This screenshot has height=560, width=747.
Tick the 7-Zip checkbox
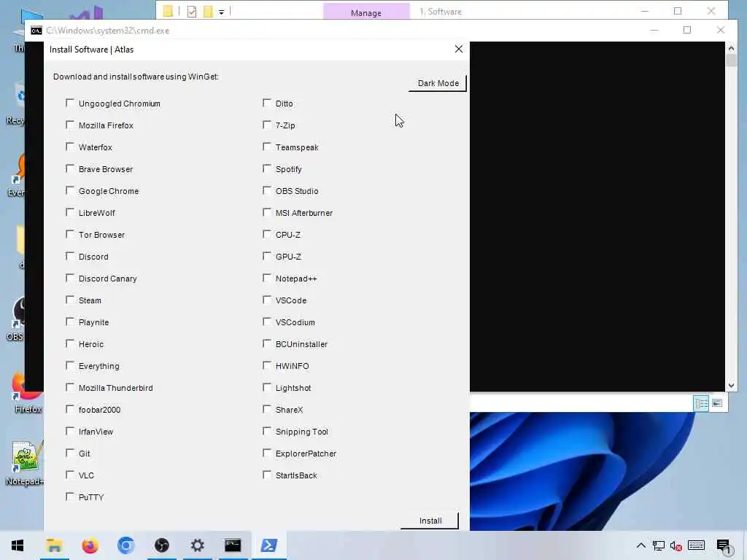click(267, 125)
